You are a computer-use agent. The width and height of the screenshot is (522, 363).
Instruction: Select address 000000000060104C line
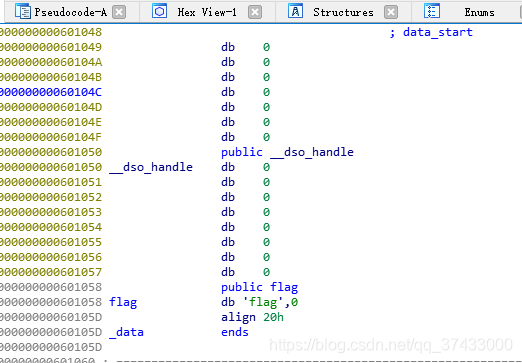click(51, 92)
